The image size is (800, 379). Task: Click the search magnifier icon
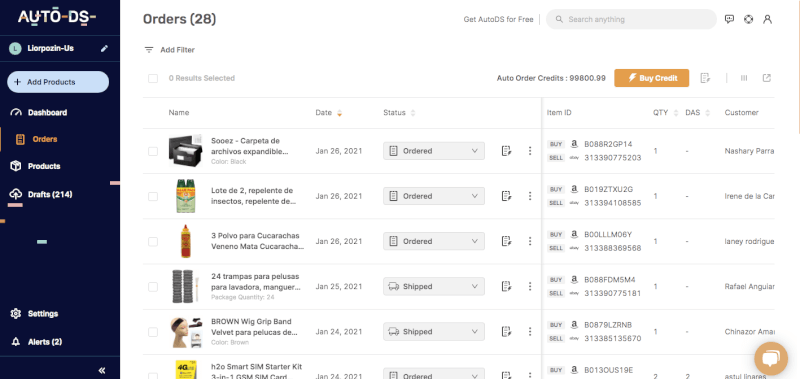tap(559, 19)
